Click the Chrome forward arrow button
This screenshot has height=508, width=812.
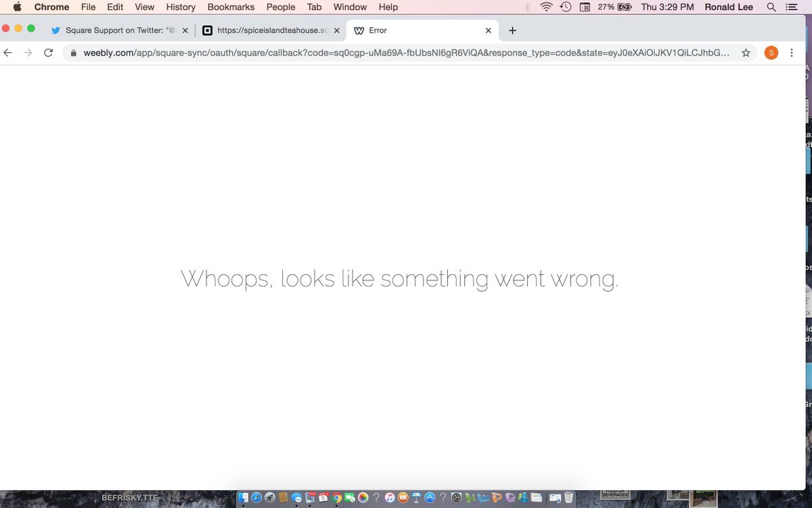tap(28, 53)
